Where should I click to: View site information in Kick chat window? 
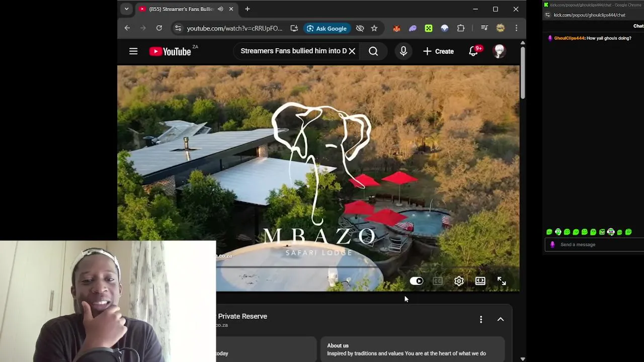(548, 15)
